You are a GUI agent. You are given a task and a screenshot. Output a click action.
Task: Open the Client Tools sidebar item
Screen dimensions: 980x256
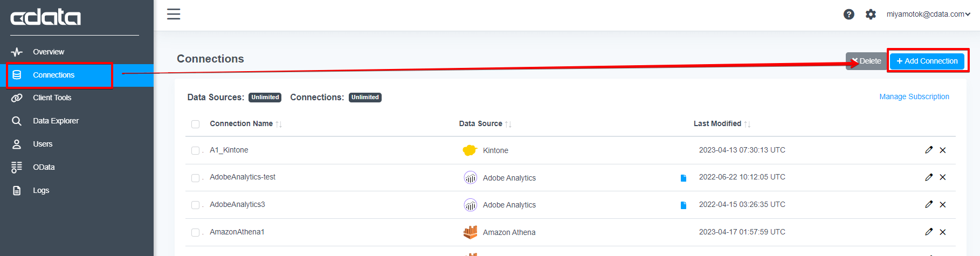coord(52,98)
